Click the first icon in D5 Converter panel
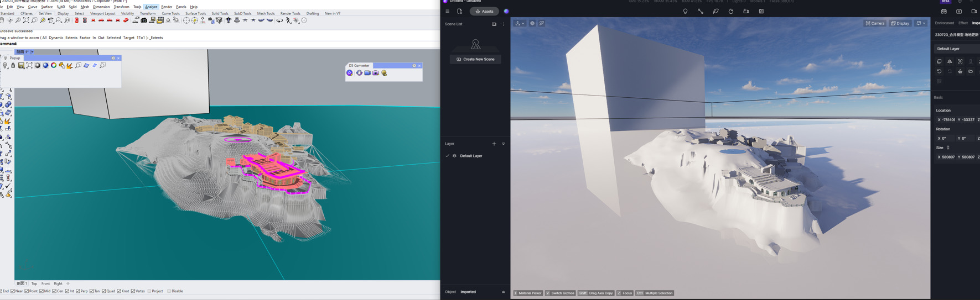 click(350, 73)
